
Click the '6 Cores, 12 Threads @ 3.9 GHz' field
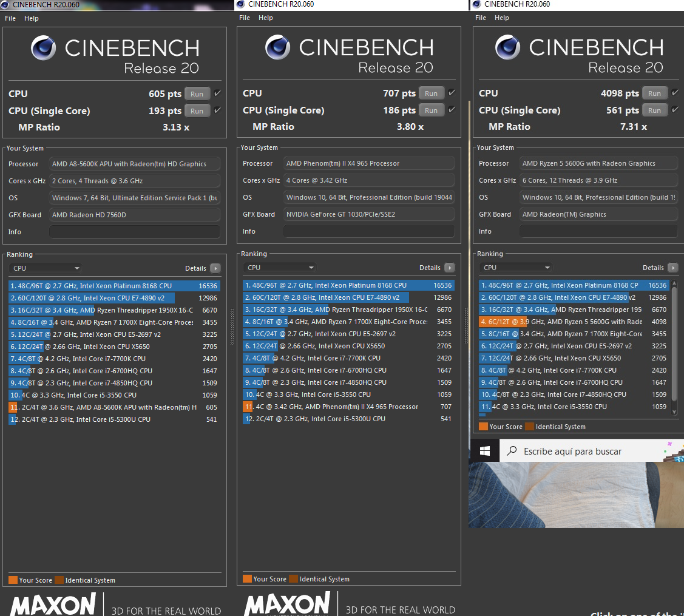click(598, 180)
